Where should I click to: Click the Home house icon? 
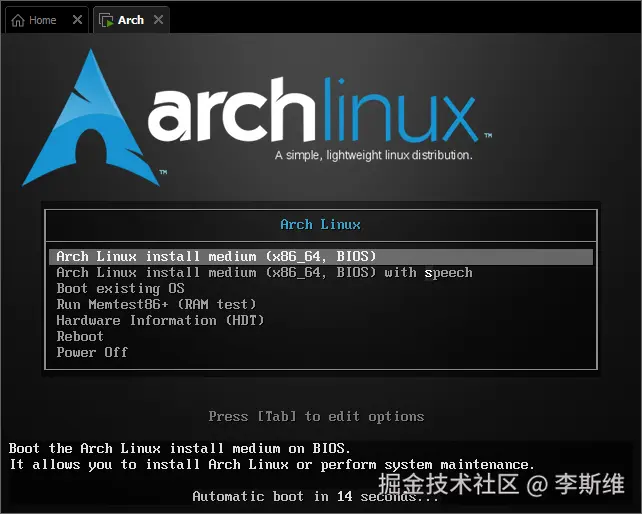click(18, 20)
